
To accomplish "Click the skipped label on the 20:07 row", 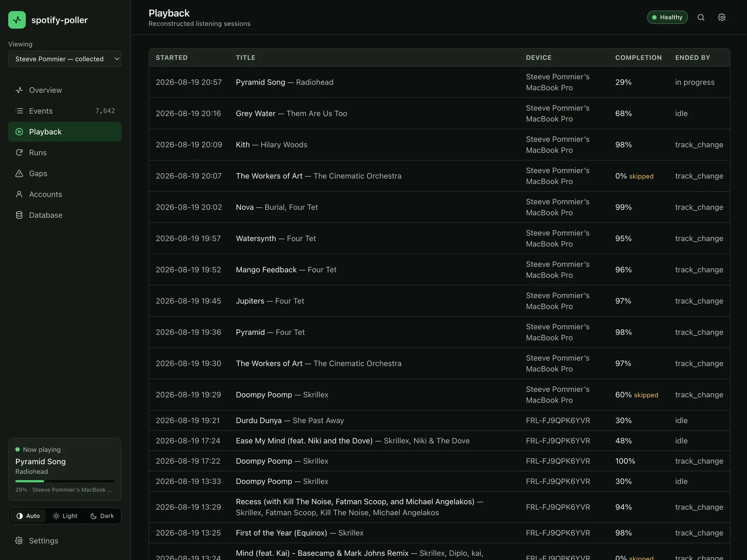I will click(x=641, y=177).
